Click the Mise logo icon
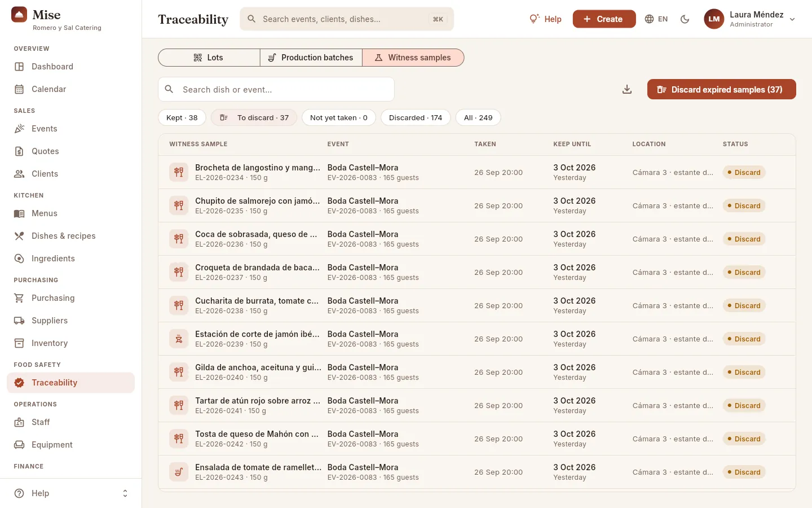The height and width of the screenshot is (508, 812). point(19,15)
